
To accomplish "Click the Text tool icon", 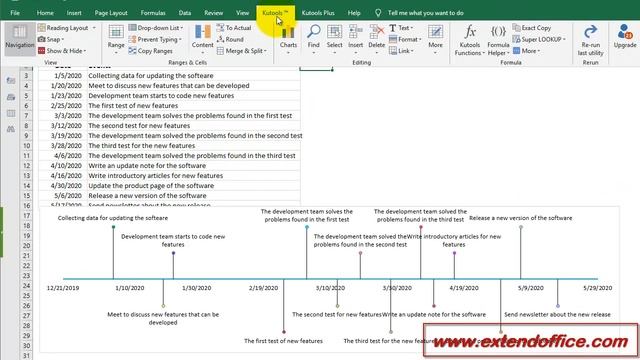I will click(393, 28).
